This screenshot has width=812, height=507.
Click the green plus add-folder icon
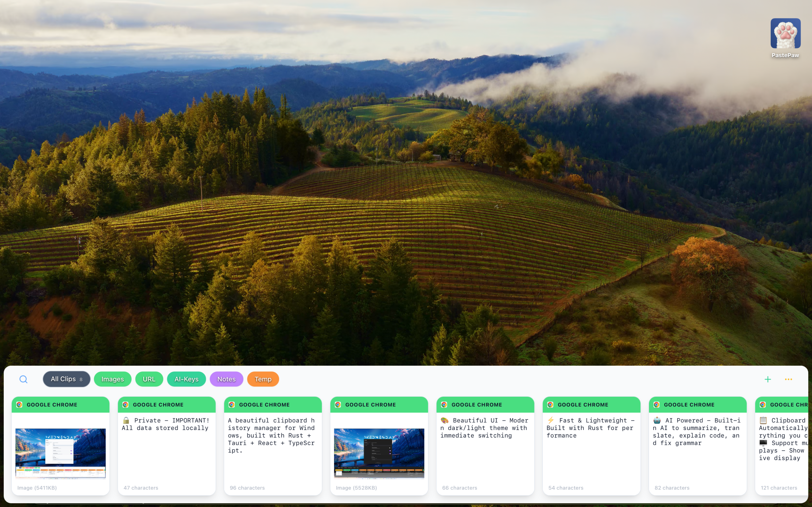(767, 379)
